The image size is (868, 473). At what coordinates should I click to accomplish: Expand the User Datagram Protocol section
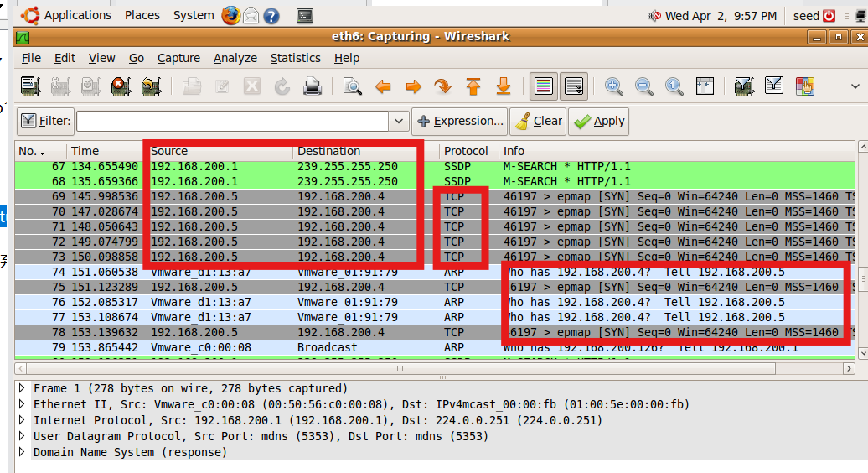22,436
